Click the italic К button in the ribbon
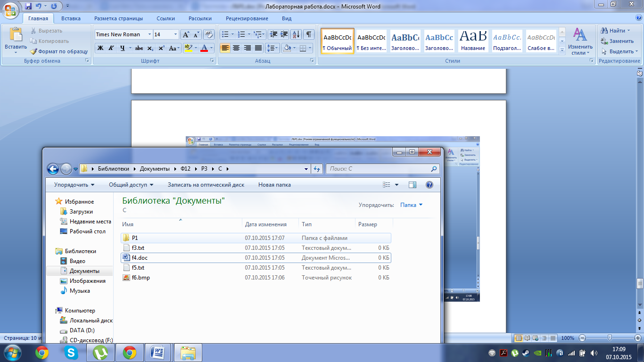The width and height of the screenshot is (644, 362). tap(111, 48)
